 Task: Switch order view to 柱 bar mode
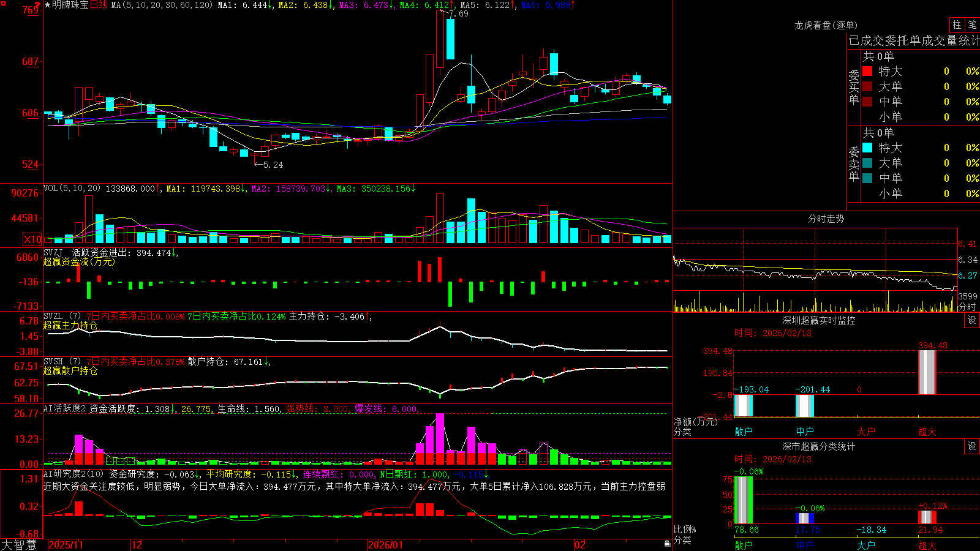pos(957,25)
